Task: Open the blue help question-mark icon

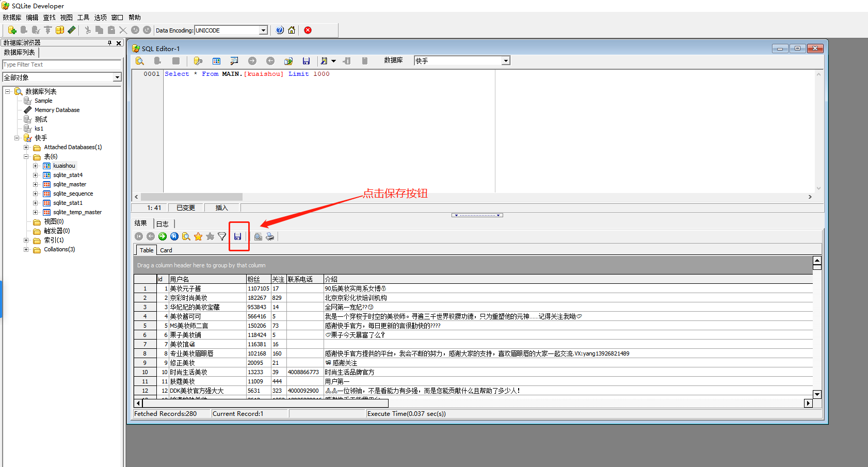Action: [280, 30]
